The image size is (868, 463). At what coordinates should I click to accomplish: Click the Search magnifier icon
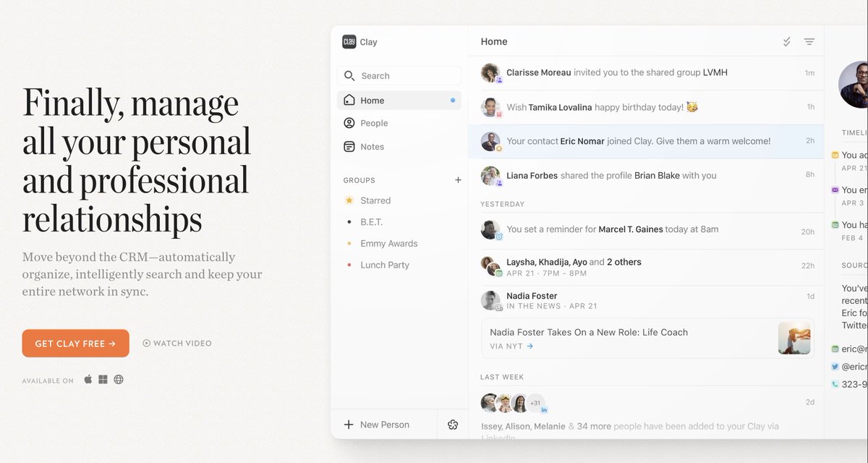(x=349, y=76)
